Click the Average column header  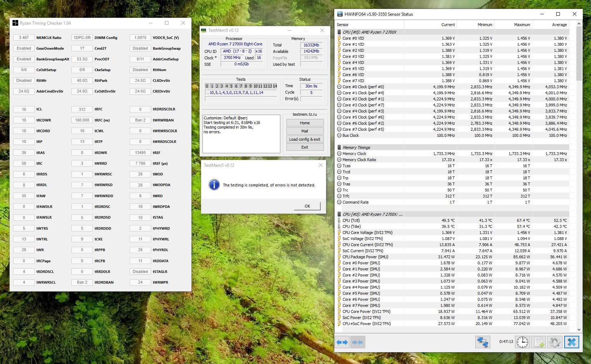point(550,25)
